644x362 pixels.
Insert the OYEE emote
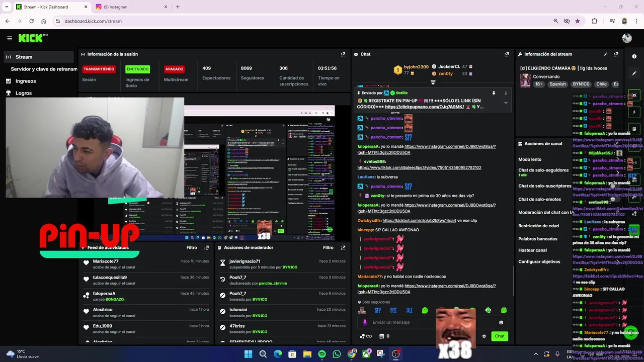(x=393, y=311)
